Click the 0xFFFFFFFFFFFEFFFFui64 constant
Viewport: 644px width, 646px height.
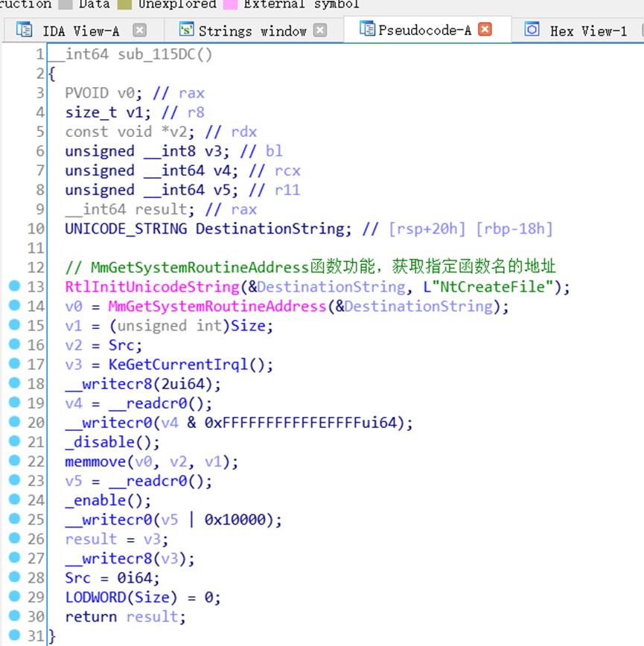(x=305, y=423)
